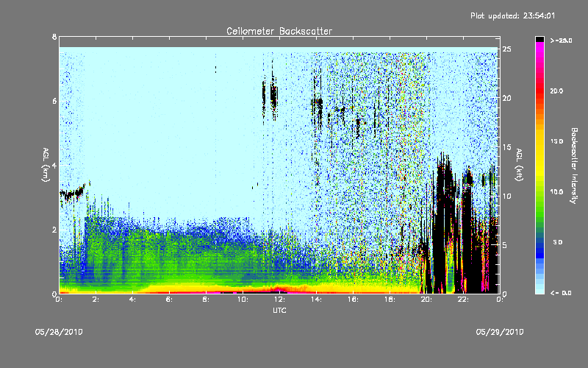
Task: Click the 5.0 colorbar tick label
Action: point(558,242)
